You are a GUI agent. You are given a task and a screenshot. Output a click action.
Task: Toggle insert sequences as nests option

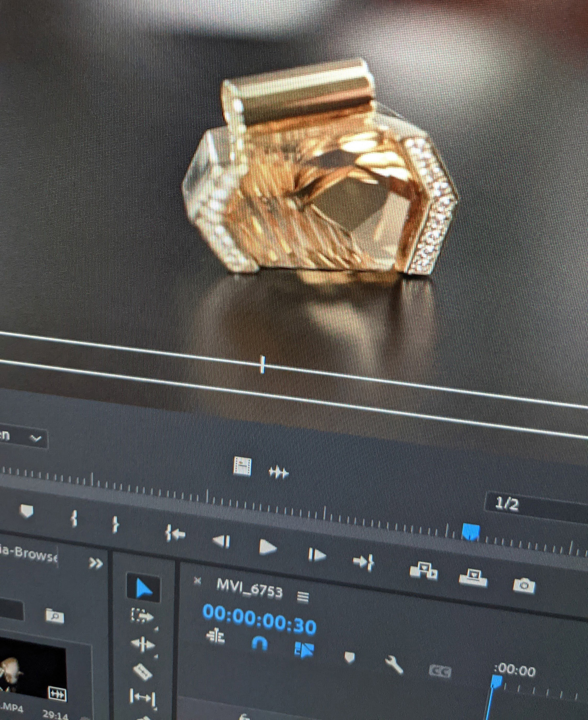click(216, 636)
